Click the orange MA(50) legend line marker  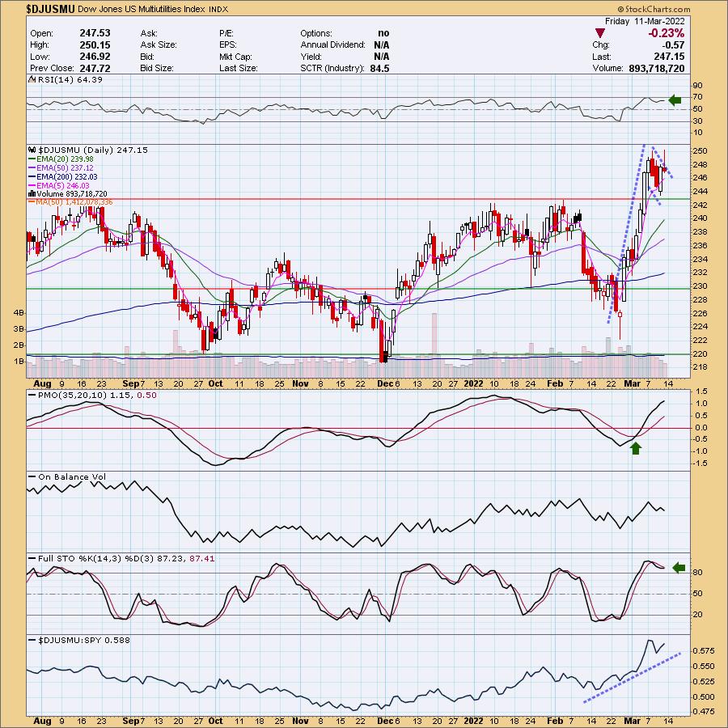32,202
